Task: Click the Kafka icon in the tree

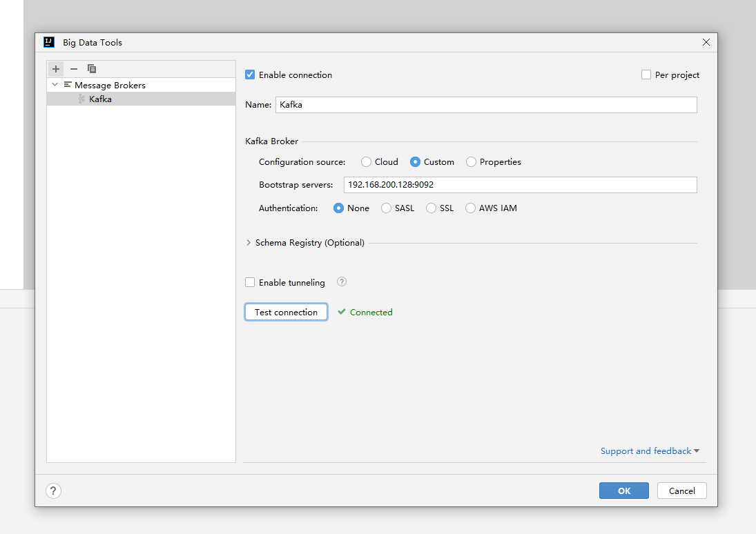Action: [81, 99]
